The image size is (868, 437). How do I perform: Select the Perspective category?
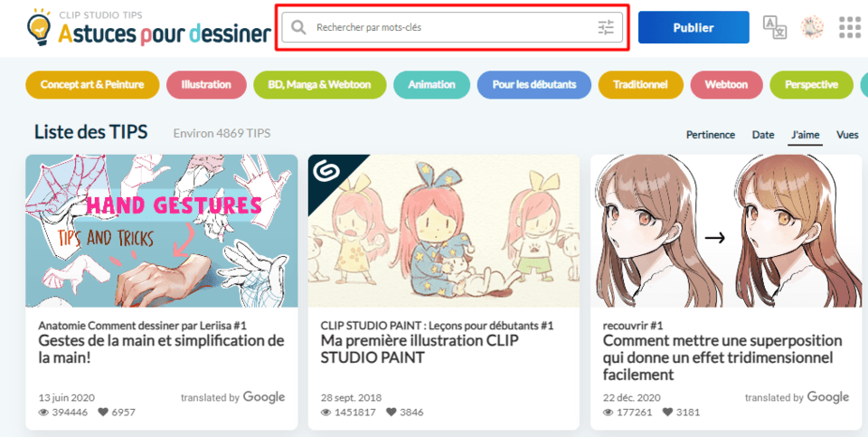tap(811, 85)
